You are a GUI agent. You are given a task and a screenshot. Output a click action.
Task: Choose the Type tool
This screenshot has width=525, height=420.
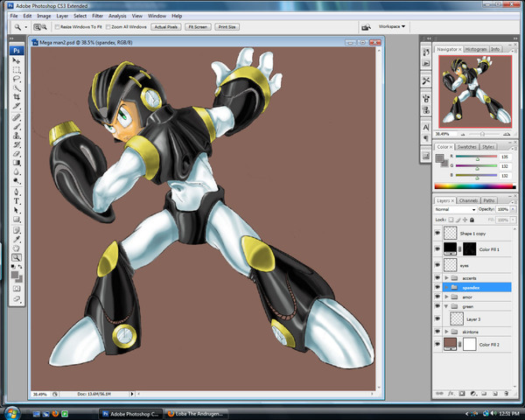pos(17,200)
